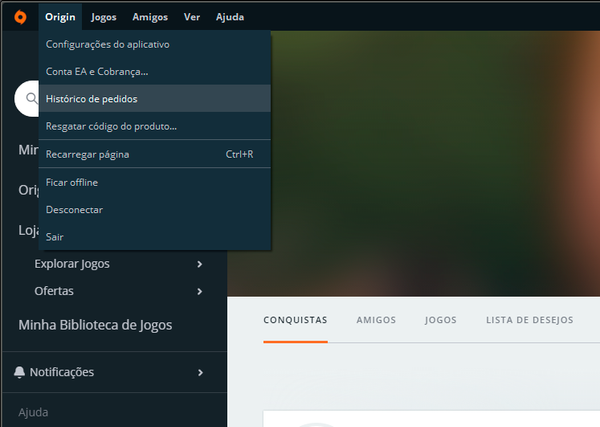Select Desconectar
Screen dimensions: 600x427
(155, 210)
